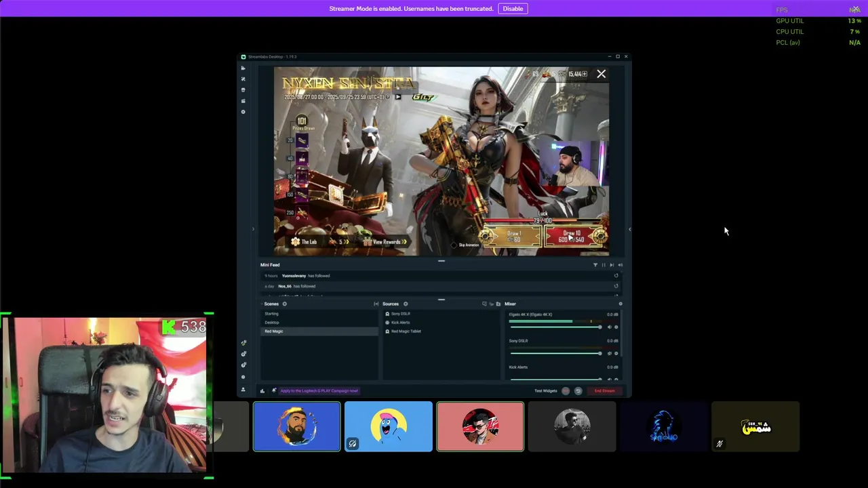868x488 pixels.
Task: Open View Rewards in game preview
Action: (385, 242)
